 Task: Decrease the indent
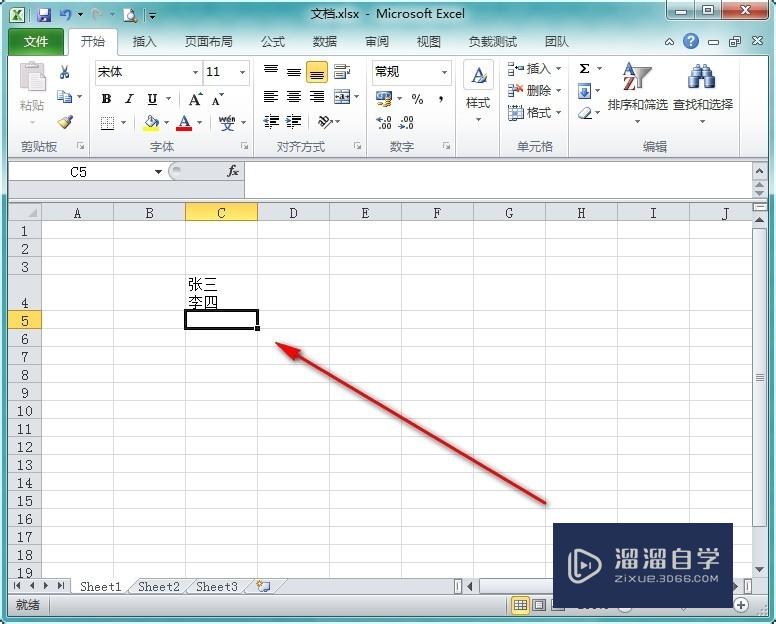coord(271,122)
